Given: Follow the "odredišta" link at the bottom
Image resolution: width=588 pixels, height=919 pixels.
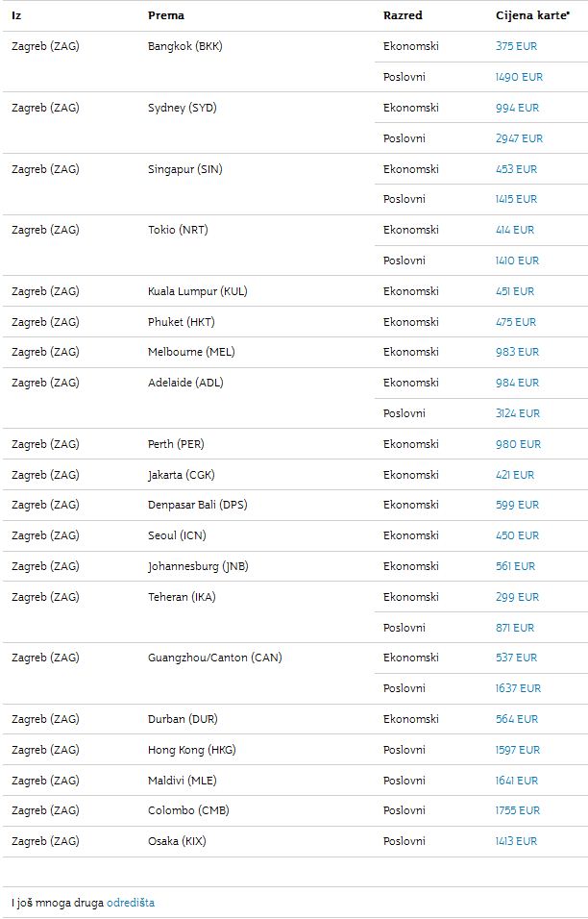Looking at the screenshot, I should [131, 903].
